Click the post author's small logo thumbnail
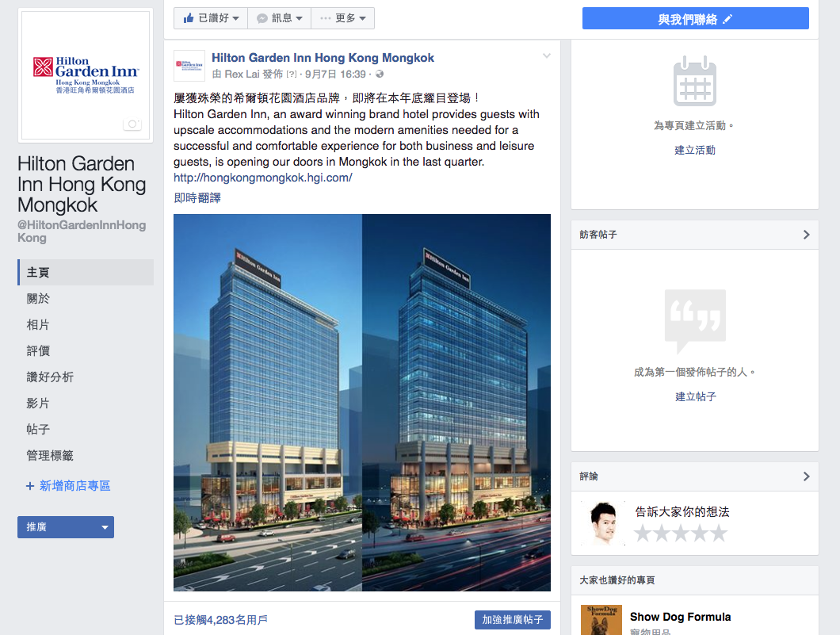Image resolution: width=840 pixels, height=635 pixels. [x=189, y=65]
